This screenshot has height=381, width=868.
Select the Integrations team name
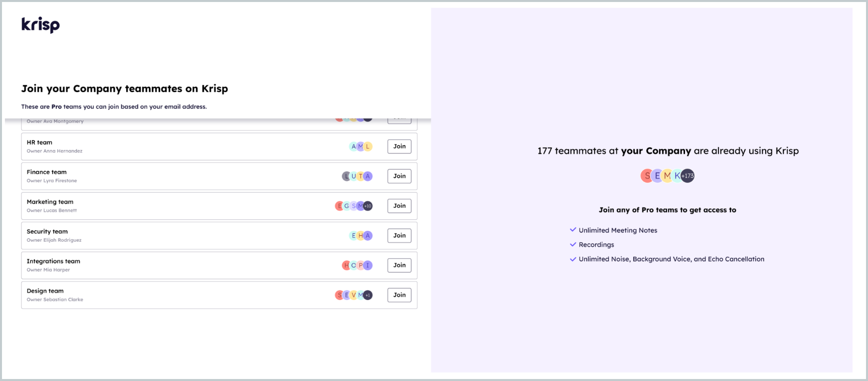tap(53, 261)
